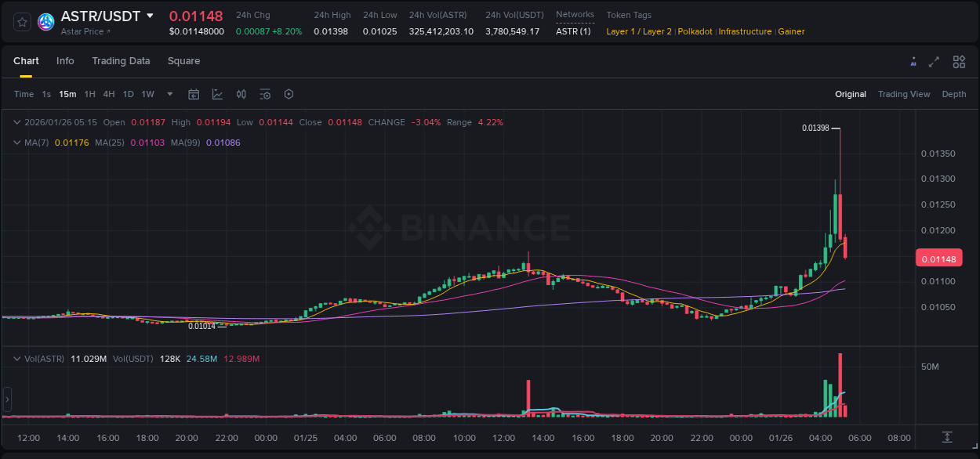Toggle the favorite star for ASTR/USDT
980x459 pixels.
pos(21,21)
